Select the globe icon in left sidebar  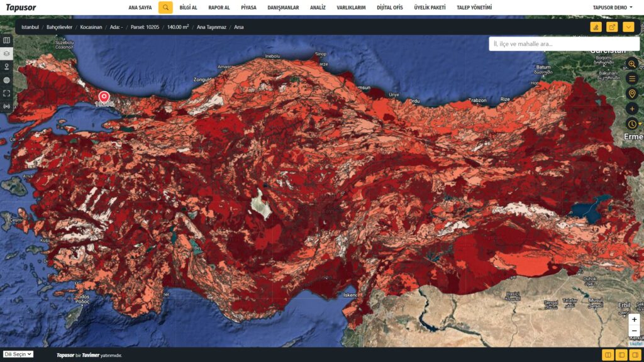coord(6,80)
